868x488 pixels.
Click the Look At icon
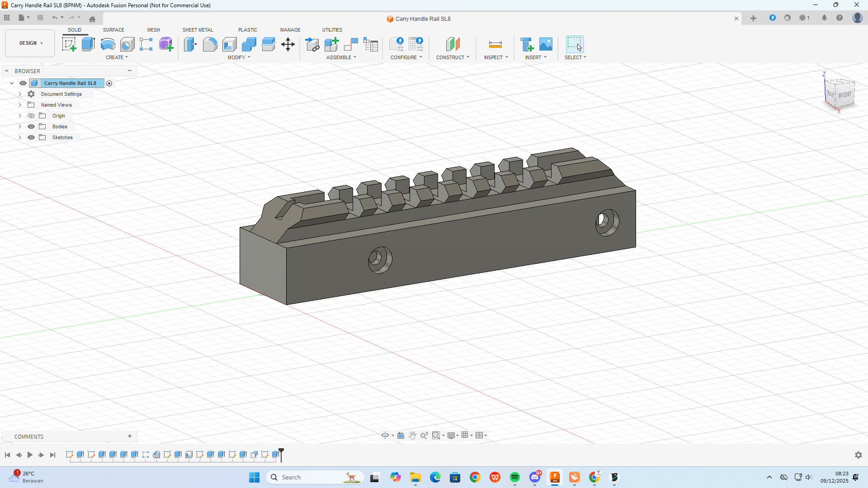401,435
